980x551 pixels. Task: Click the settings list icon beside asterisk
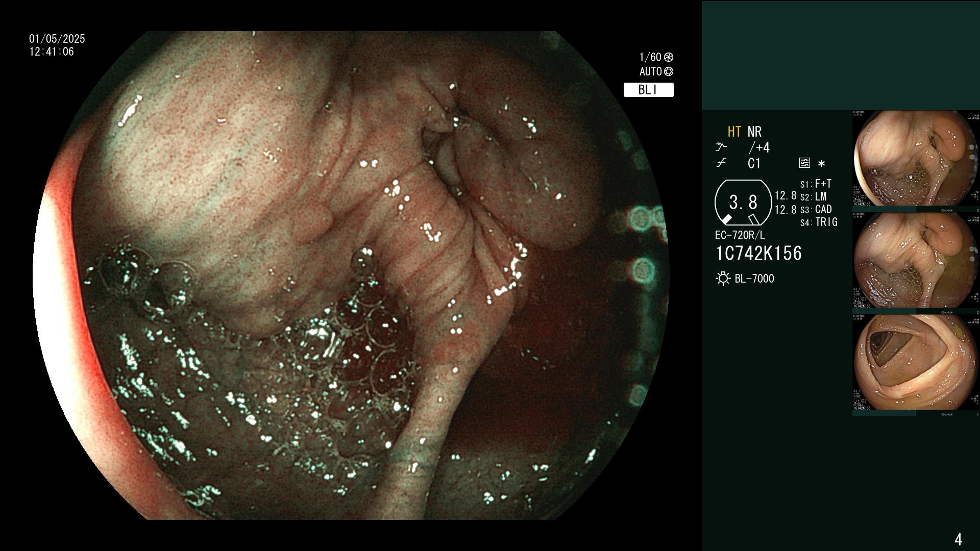click(x=804, y=163)
